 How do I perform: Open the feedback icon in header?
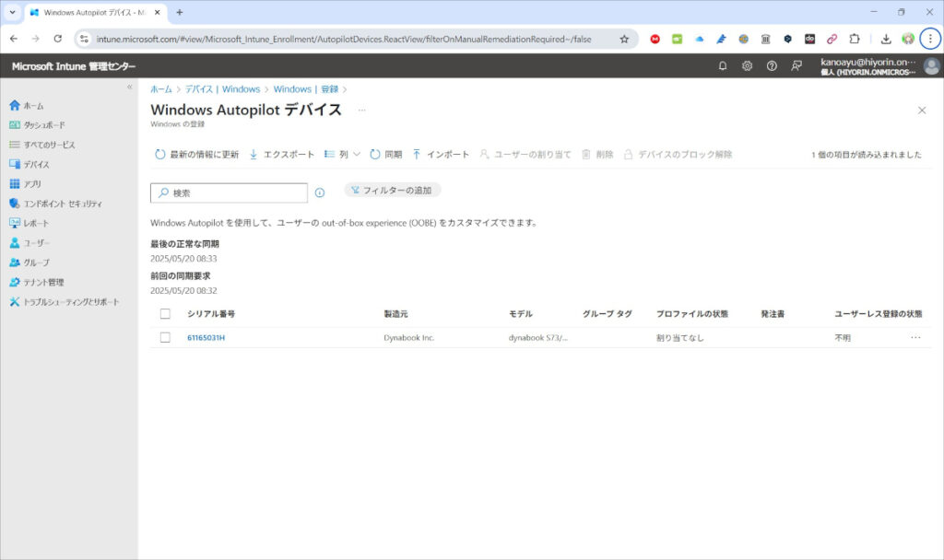(x=796, y=66)
